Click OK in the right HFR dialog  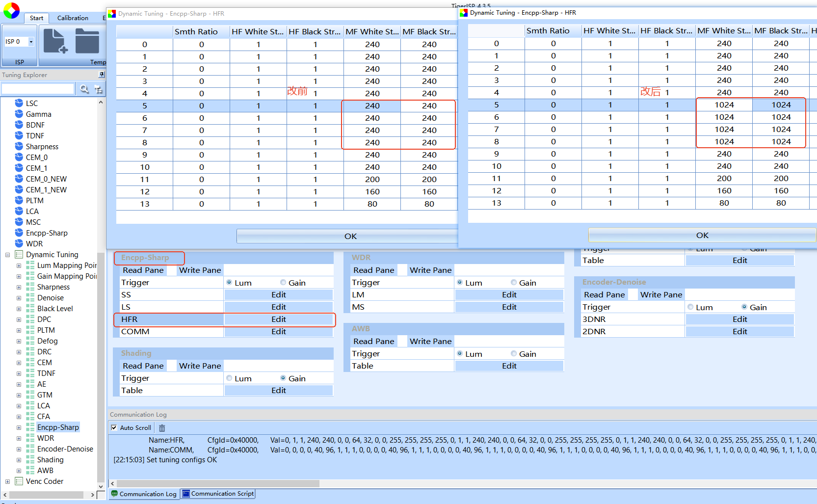[702, 235]
